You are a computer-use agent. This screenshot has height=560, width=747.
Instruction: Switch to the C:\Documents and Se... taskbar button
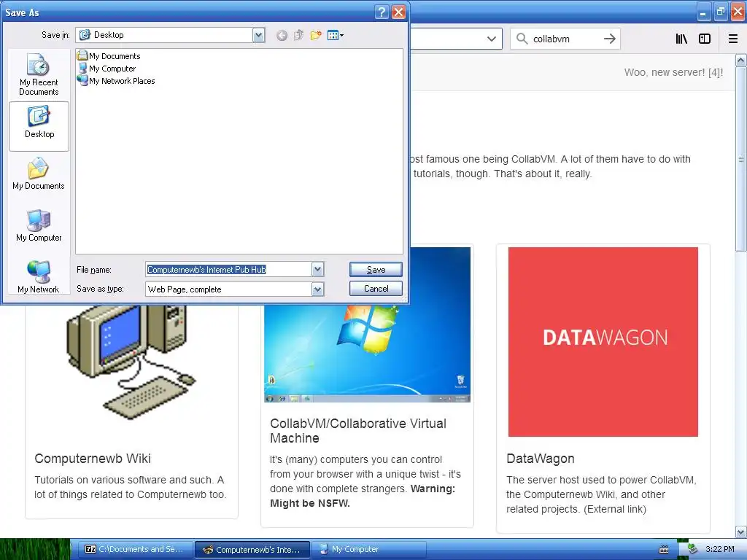coord(135,549)
